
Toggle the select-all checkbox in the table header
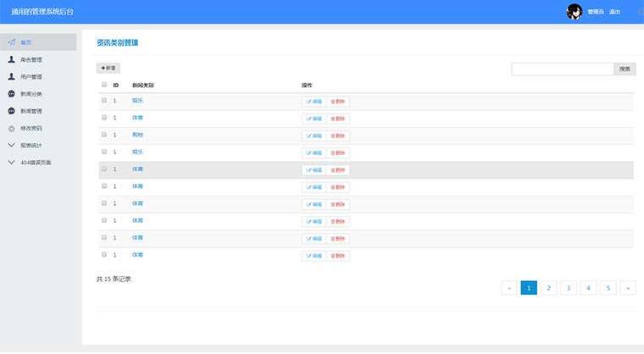tap(104, 85)
